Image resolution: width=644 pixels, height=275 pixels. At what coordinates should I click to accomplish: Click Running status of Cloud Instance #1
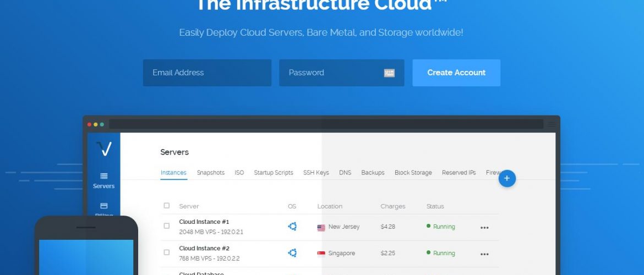441,227
